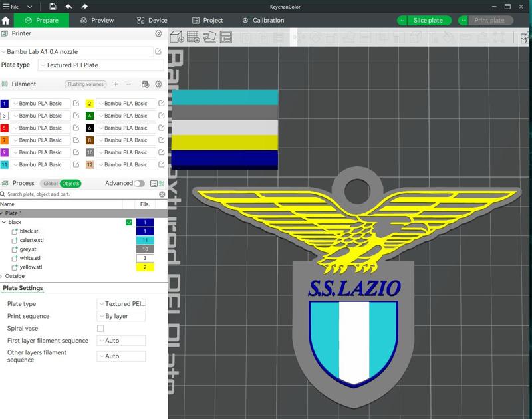Select the Plate 1 row

tap(84, 213)
